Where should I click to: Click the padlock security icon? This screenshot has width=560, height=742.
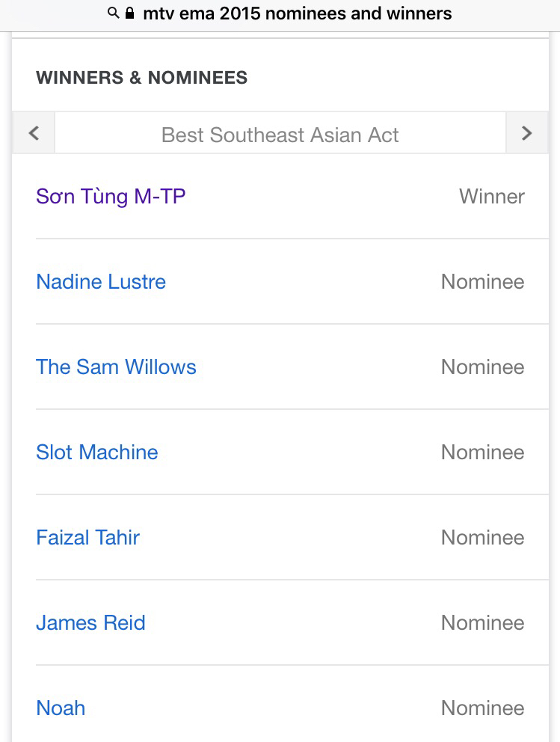131,13
